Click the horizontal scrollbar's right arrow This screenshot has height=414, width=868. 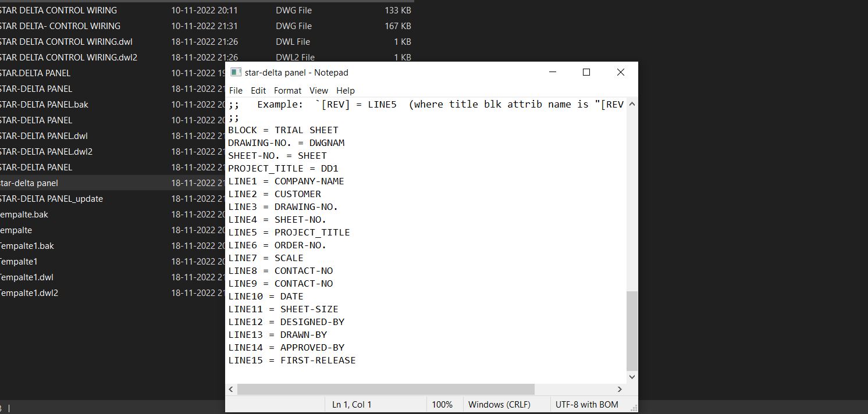[620, 390]
